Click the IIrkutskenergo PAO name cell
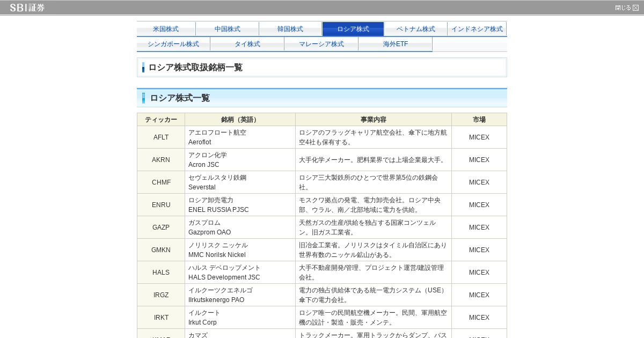Image resolution: width=644 pixels, height=338 pixels. 240,295
